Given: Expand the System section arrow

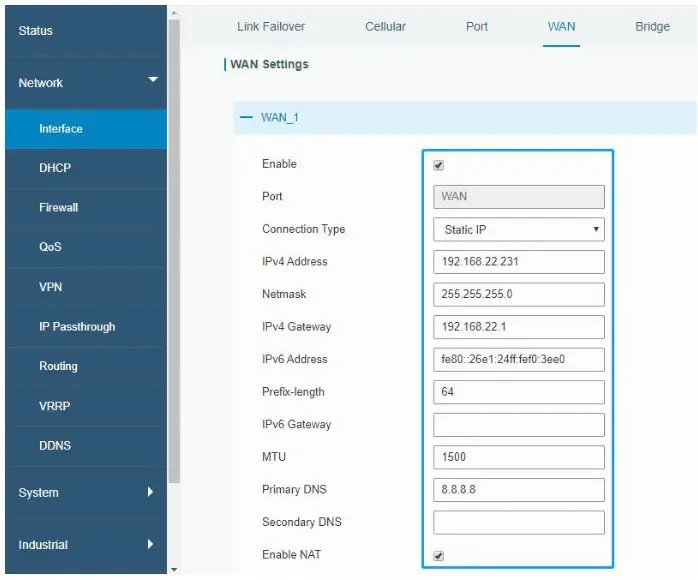Looking at the screenshot, I should pos(150,492).
